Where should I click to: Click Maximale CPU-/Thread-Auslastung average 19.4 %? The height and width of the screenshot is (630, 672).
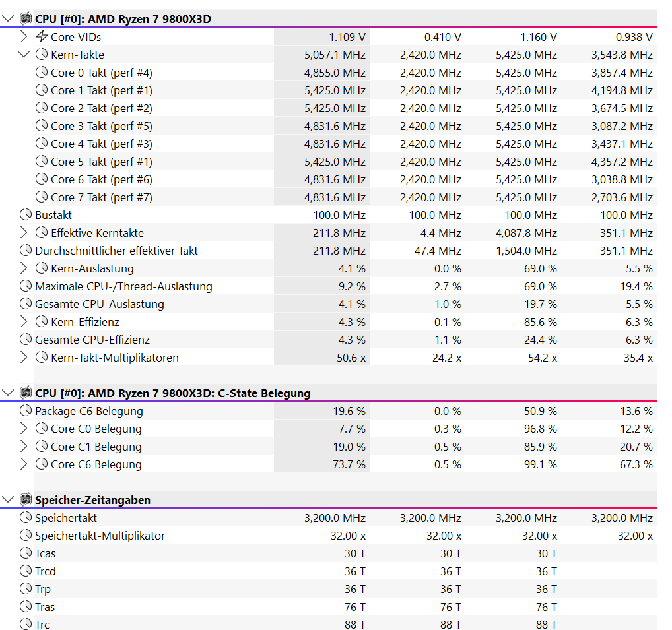point(636,286)
